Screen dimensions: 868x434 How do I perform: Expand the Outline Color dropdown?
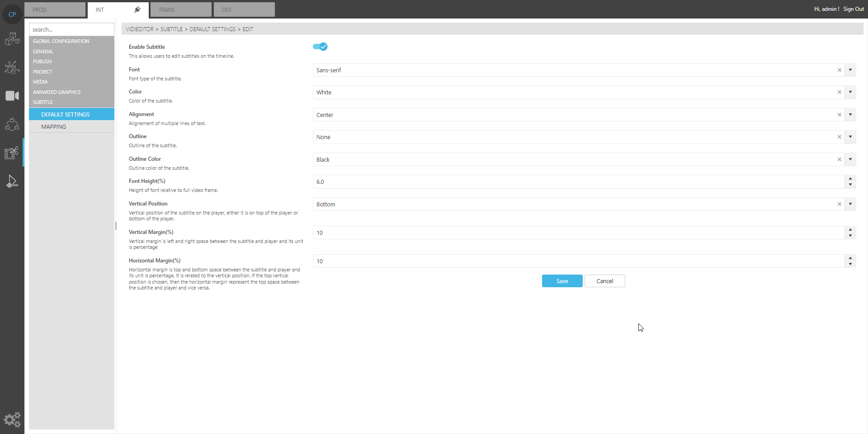click(x=850, y=159)
